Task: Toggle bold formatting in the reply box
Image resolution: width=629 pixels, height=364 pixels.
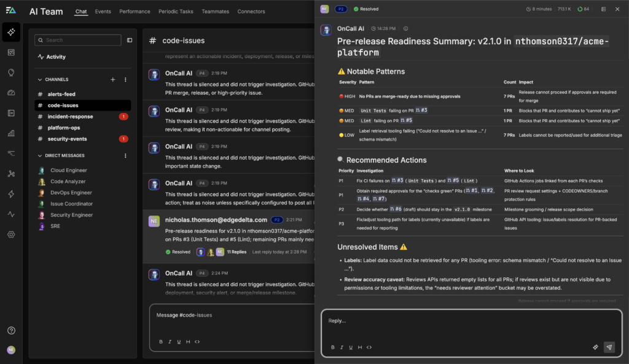Action: tap(333, 347)
